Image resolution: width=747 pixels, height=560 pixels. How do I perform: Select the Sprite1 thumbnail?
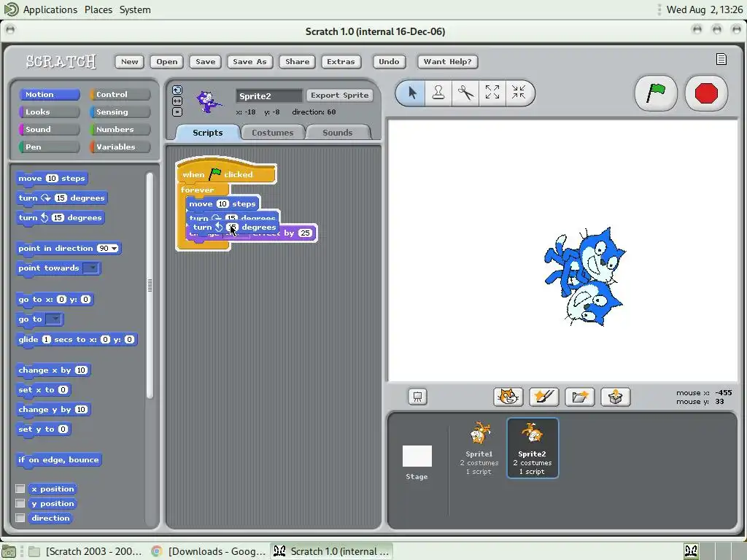click(479, 448)
